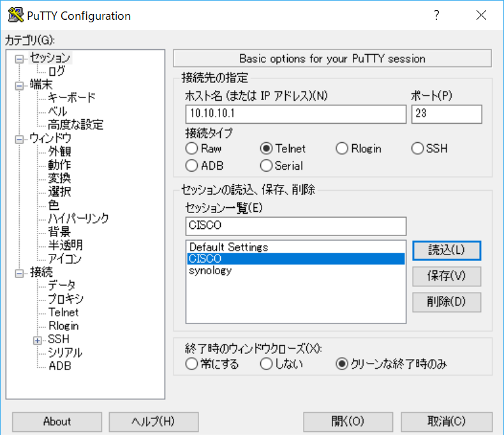Open the キーボード category
Image resolution: width=504 pixels, height=435 pixels.
[x=71, y=98]
